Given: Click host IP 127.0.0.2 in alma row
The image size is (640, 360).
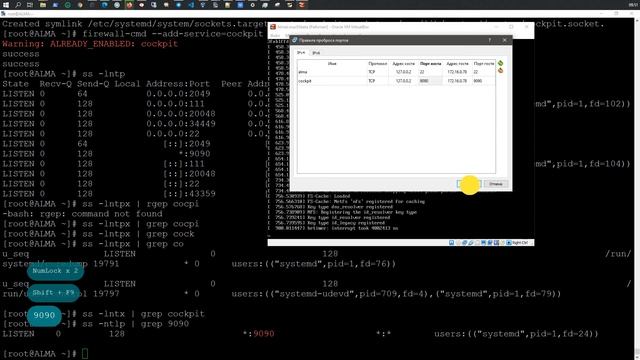Looking at the screenshot, I should [x=403, y=72].
